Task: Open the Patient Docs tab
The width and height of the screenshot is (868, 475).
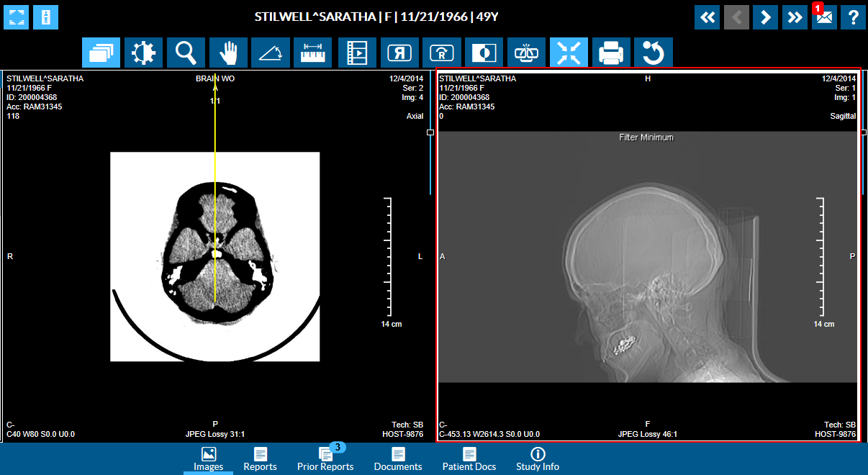Action: tap(469, 459)
